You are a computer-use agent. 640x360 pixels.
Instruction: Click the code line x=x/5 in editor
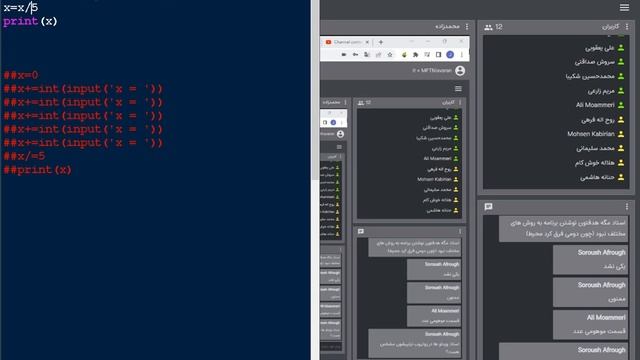(20, 8)
